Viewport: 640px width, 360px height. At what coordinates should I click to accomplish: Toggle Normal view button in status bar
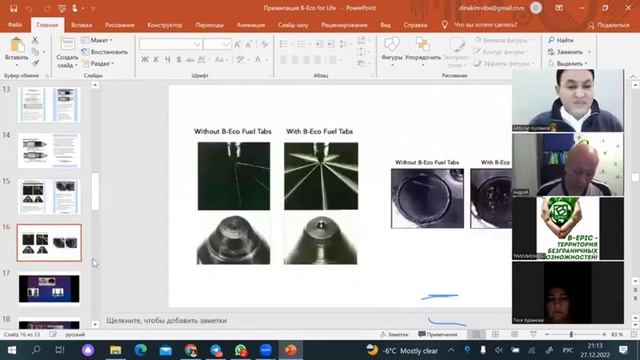(476, 334)
